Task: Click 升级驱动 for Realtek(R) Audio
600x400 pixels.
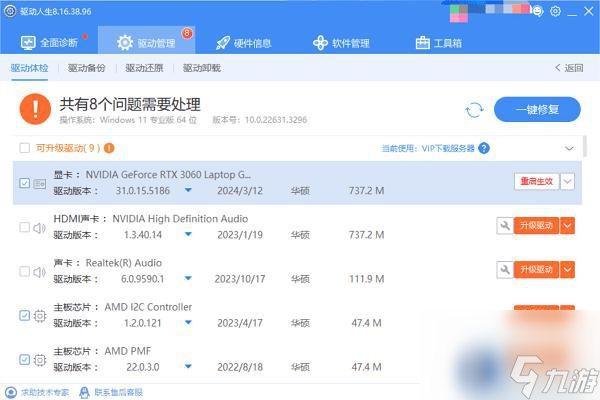Action: (536, 270)
